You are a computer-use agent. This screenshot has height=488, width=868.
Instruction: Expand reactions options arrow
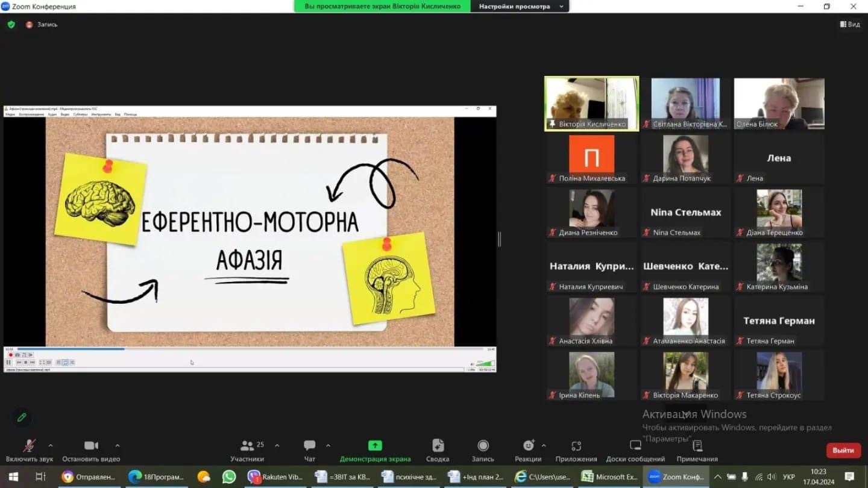point(544,446)
